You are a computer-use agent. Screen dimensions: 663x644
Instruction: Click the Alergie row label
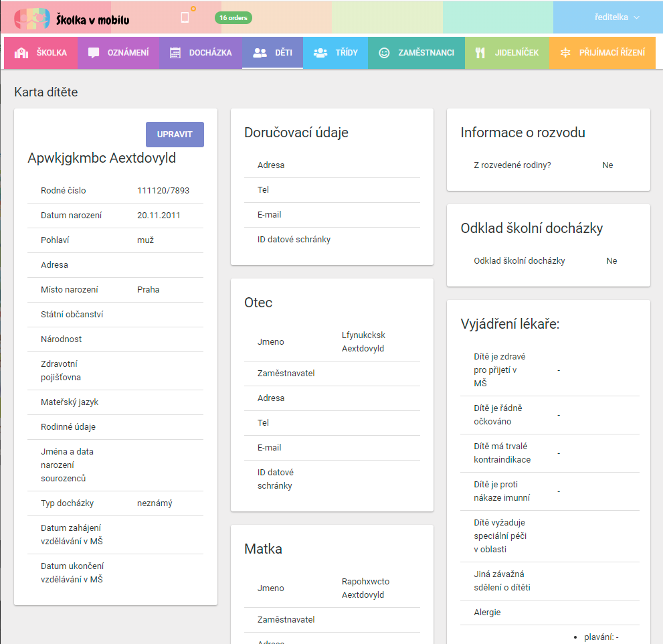[x=487, y=613]
